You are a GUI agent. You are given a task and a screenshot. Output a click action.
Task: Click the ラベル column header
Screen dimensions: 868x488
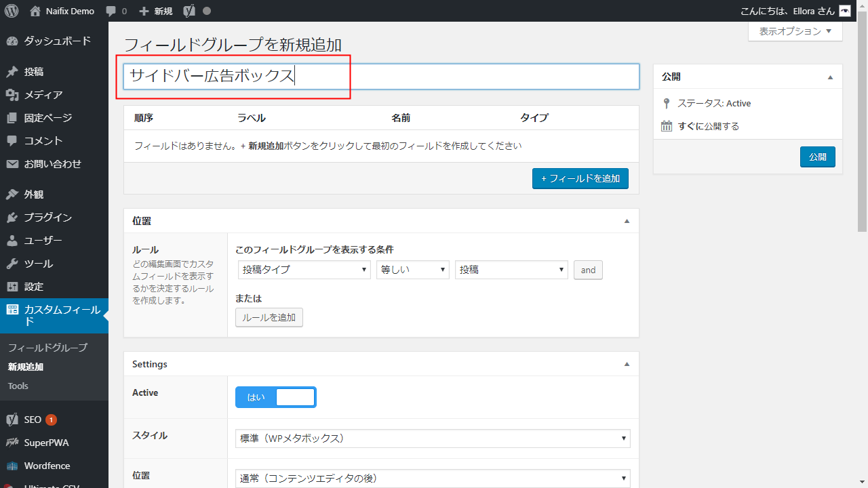click(251, 118)
